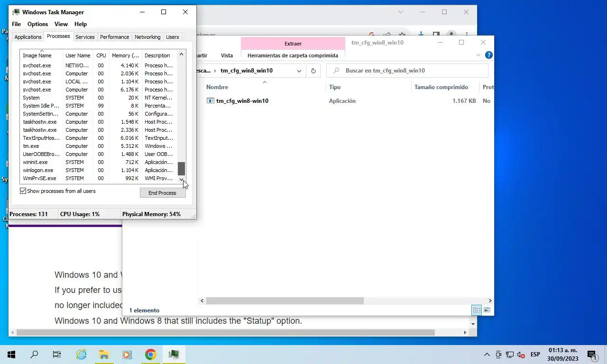Click the Explorer search magnifier icon
This screenshot has height=364, width=607.
[337, 71]
